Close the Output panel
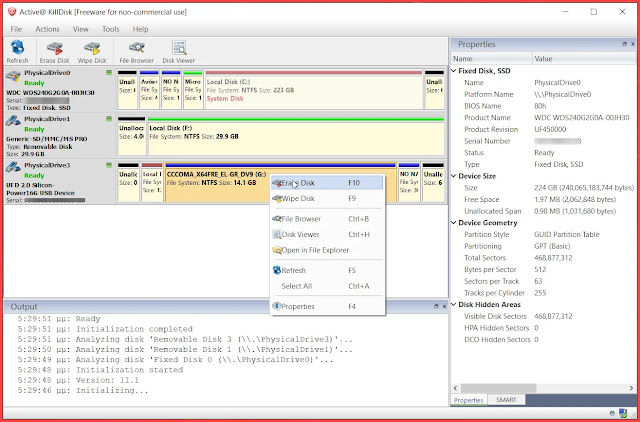This screenshot has width=640, height=422. 444,307
